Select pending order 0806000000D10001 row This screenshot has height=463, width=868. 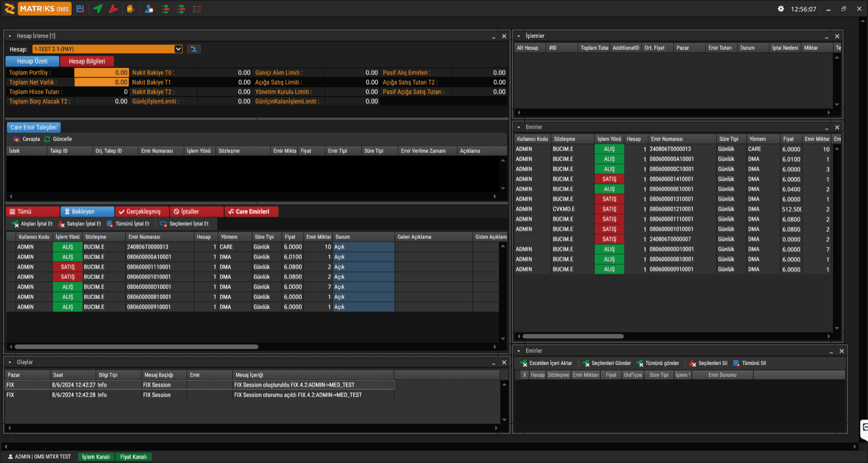(x=252, y=287)
